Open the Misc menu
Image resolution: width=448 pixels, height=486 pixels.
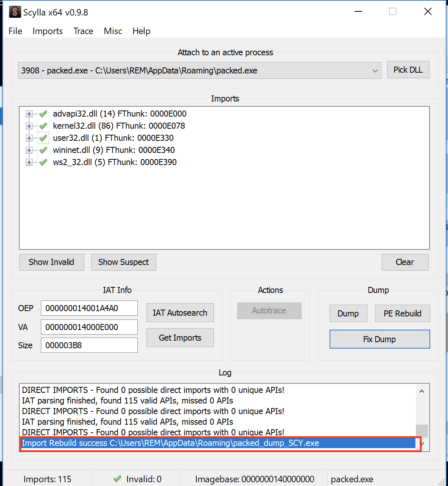(x=113, y=31)
